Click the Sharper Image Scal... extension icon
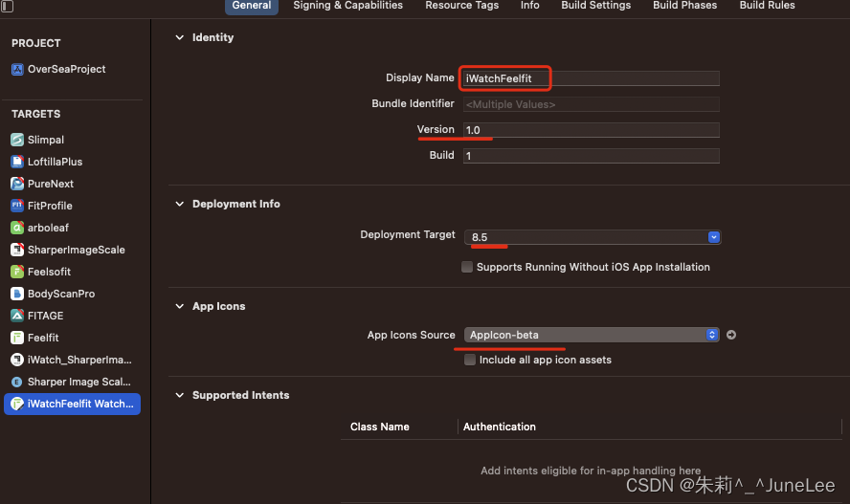The height and width of the screenshot is (504, 850). coord(17,382)
